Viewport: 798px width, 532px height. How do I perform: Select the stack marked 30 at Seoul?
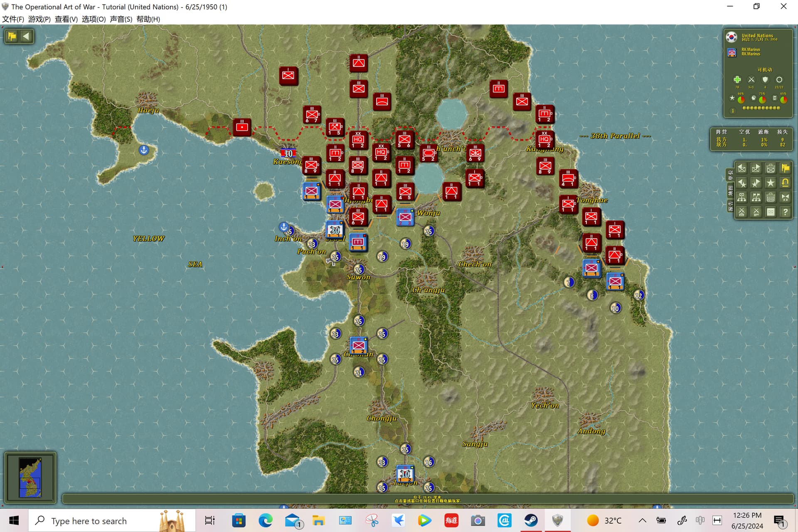coord(335,230)
